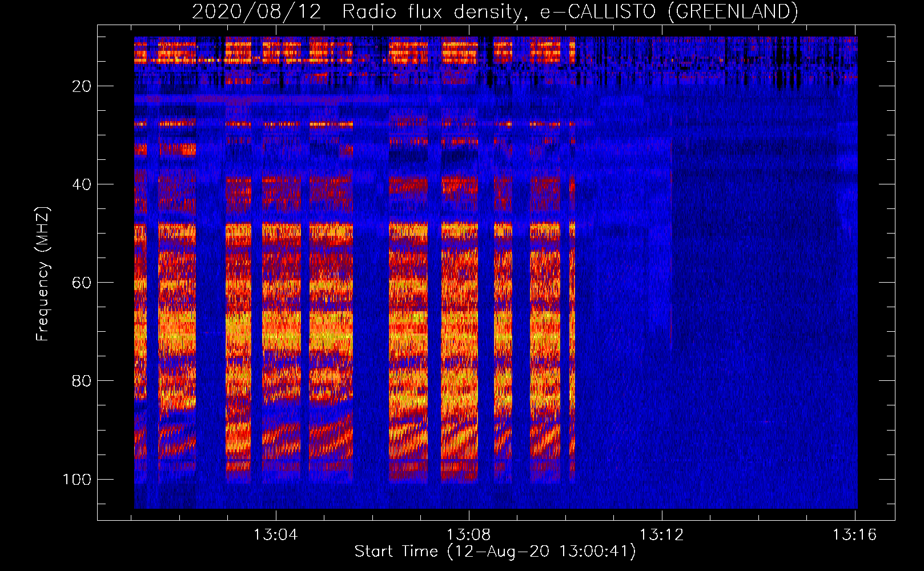Click the 80 MHz frequency tick label
The image size is (924, 571).
pos(82,381)
